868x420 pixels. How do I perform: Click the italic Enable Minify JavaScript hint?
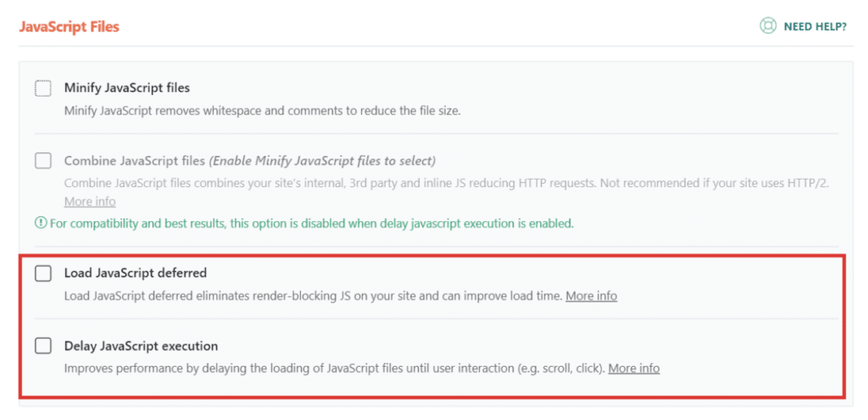(x=322, y=161)
